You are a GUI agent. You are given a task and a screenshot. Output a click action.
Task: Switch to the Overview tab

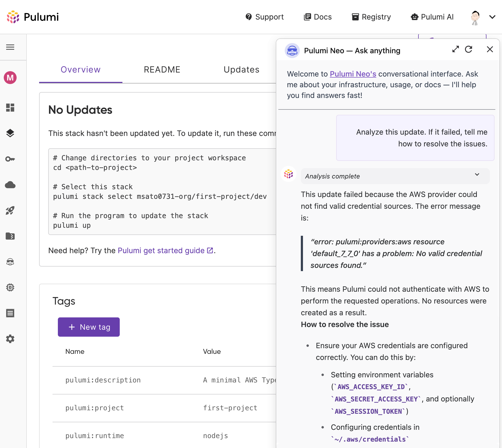(81, 70)
